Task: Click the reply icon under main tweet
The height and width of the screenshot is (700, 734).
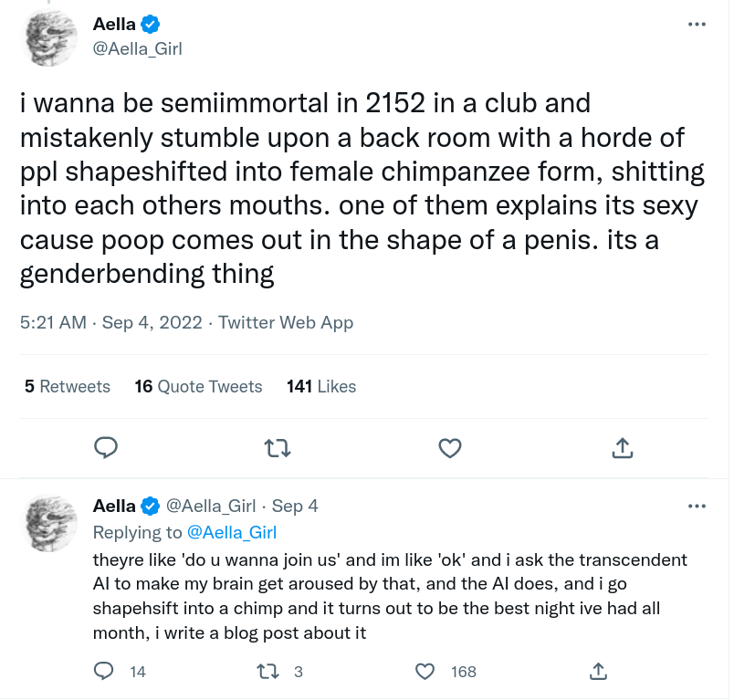Action: click(x=106, y=448)
